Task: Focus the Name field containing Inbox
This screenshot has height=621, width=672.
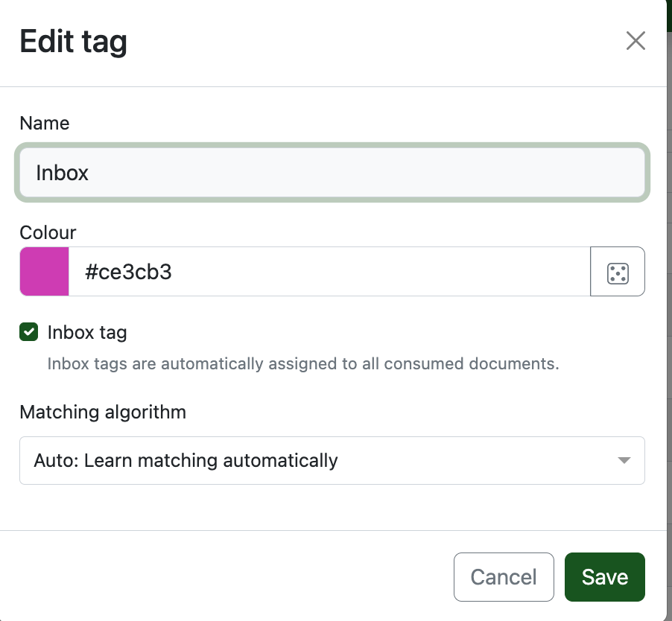Action: pos(332,173)
